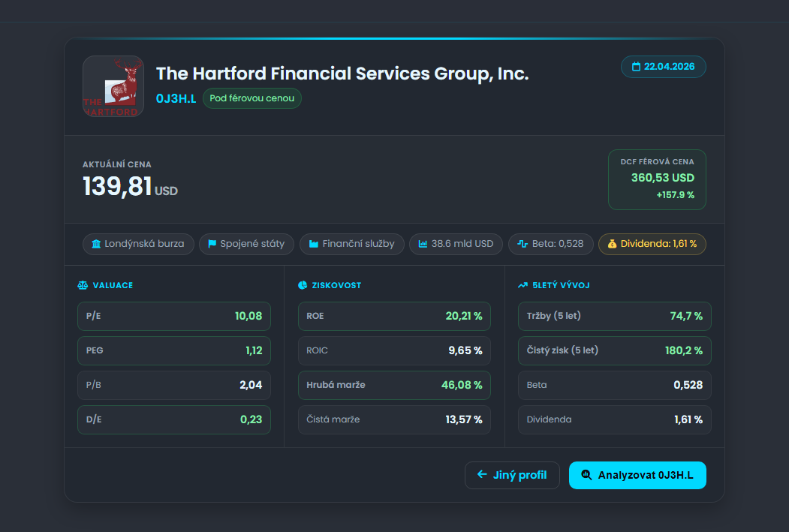Click the PEG 1,12 row
Screen dimensions: 789x532
(x=174, y=350)
